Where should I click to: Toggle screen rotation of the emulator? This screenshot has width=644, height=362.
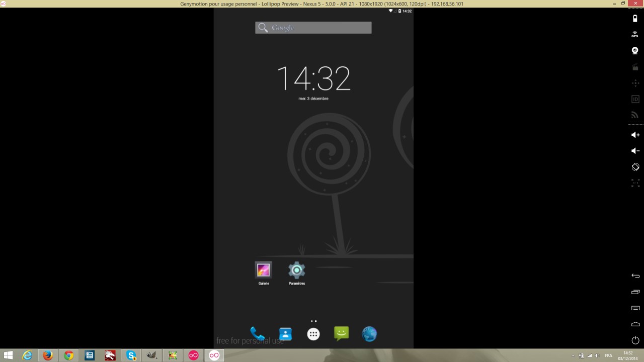[634, 166]
